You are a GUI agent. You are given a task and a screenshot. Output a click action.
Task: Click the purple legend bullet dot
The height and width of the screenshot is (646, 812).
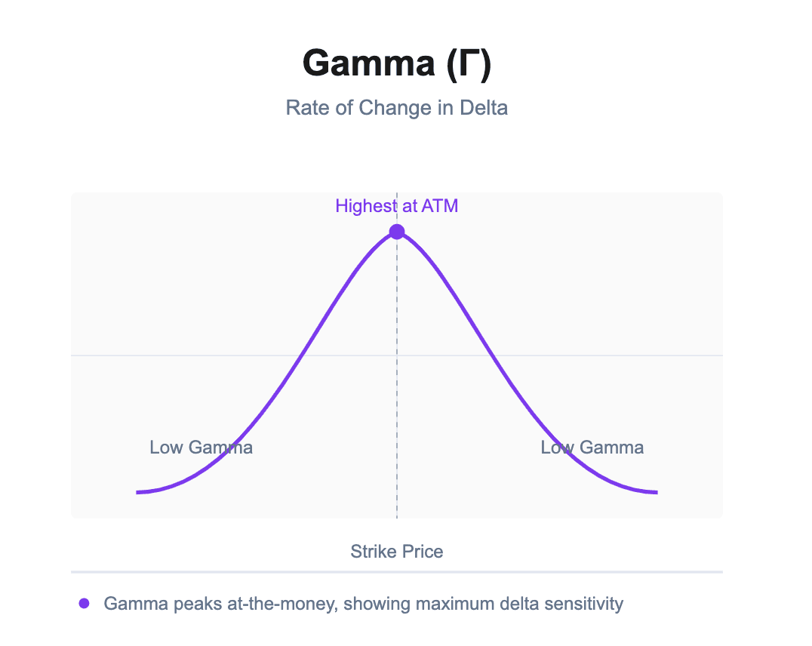pos(84,604)
